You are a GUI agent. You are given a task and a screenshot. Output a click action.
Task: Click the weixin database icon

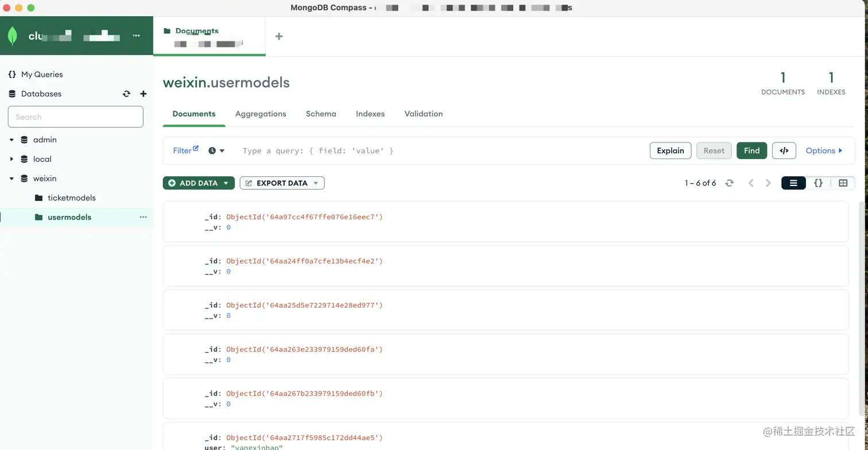[24, 179]
